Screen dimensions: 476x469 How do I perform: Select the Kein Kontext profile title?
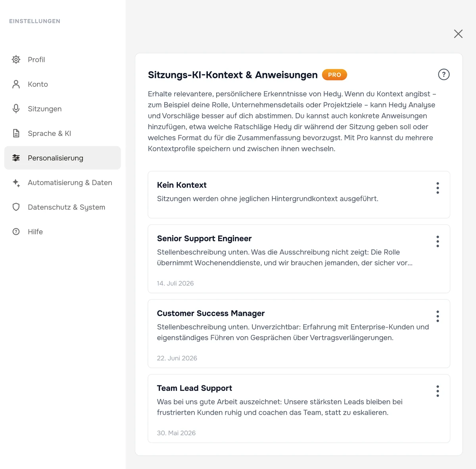tap(182, 185)
